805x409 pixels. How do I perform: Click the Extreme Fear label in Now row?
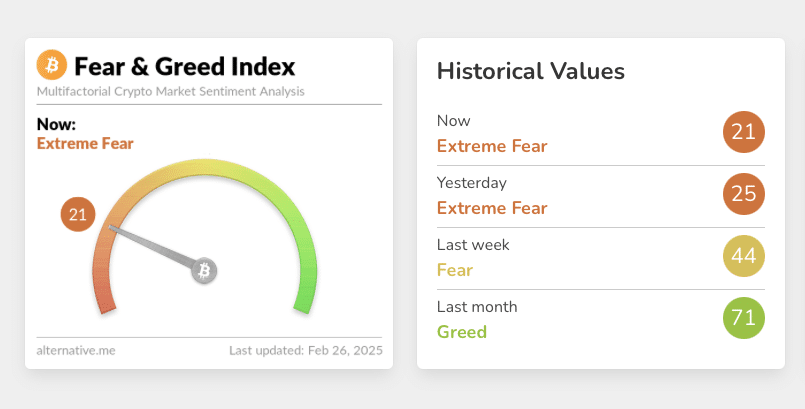click(492, 146)
